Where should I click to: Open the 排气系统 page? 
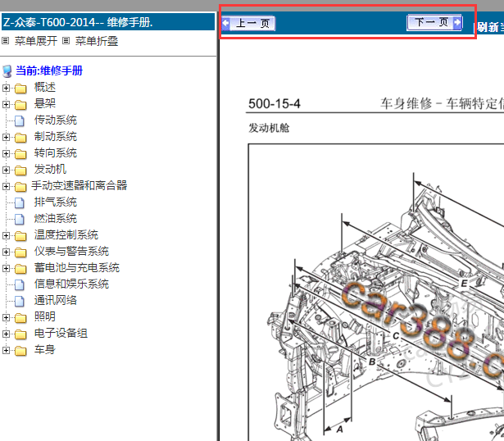56,202
